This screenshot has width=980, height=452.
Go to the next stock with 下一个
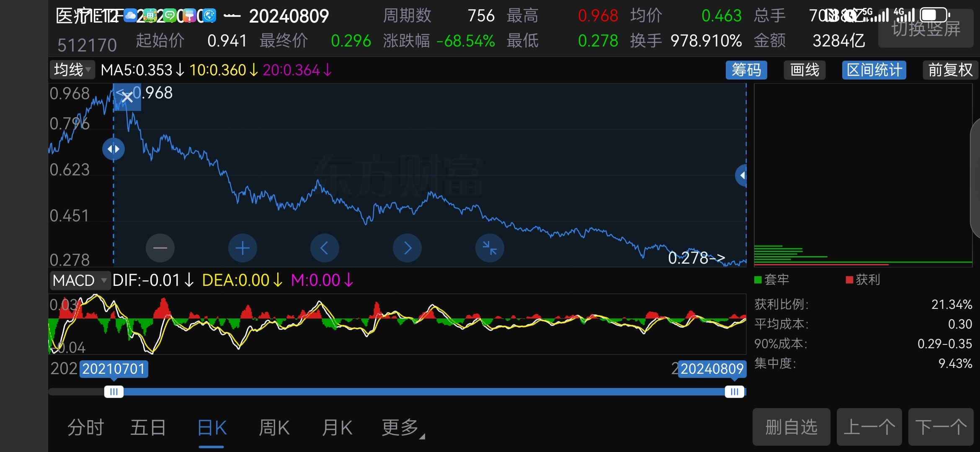point(941,427)
